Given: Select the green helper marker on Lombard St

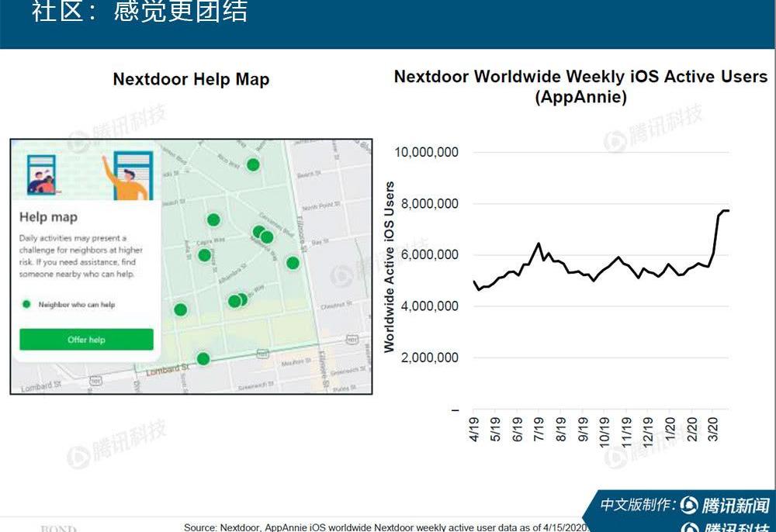Looking at the screenshot, I should (203, 358).
